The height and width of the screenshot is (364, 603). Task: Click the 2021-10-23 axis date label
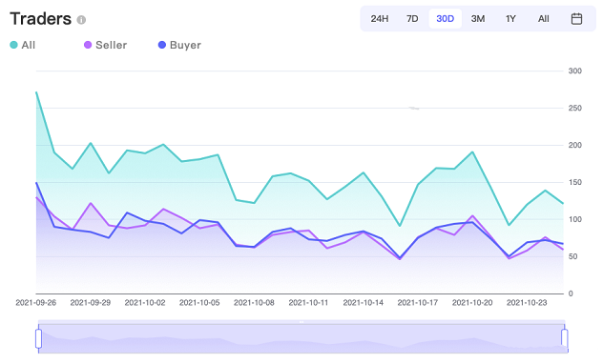[x=527, y=303]
